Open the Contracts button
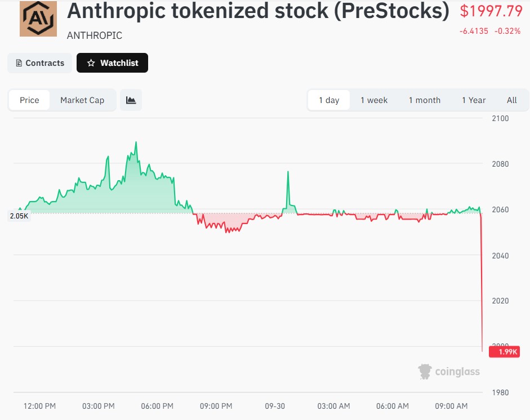530x420 pixels. pos(39,63)
